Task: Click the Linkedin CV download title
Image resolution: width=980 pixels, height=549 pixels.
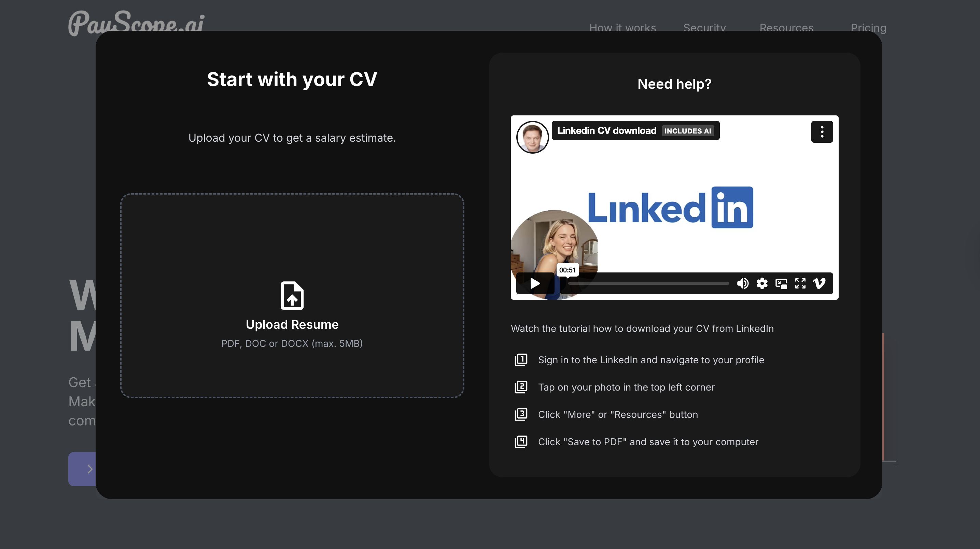Action: tap(606, 130)
